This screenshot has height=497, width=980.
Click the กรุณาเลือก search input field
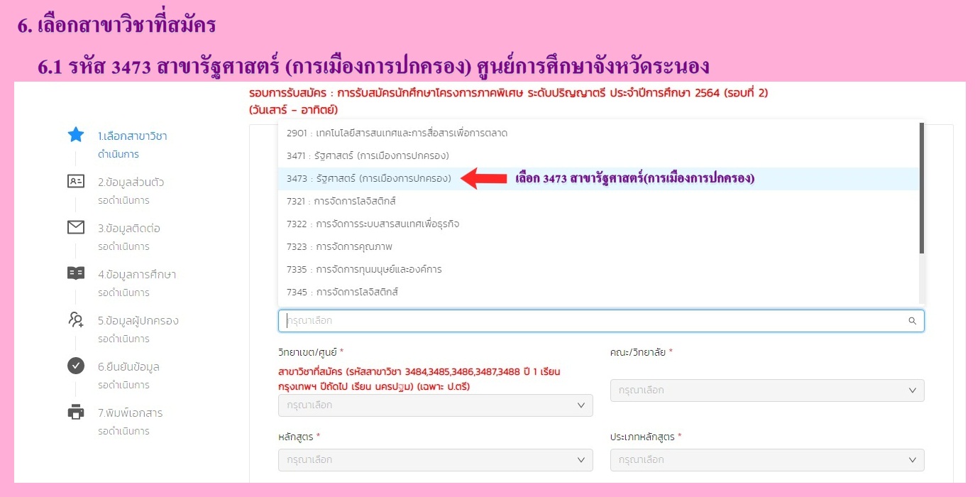click(x=589, y=321)
